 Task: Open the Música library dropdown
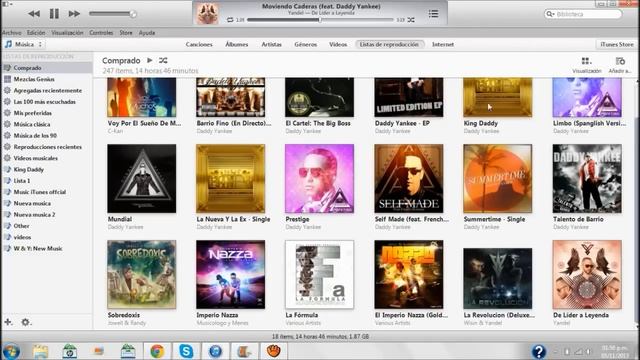[x=24, y=44]
